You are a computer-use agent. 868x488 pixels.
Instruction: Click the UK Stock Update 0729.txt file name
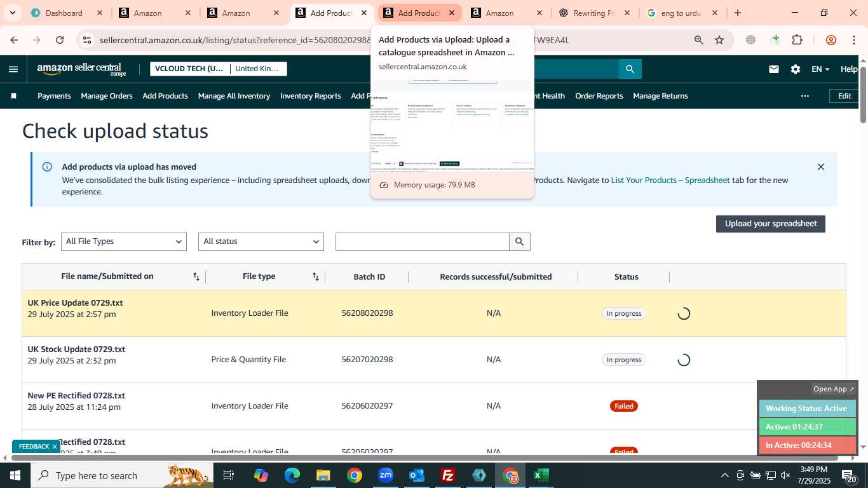pos(76,349)
